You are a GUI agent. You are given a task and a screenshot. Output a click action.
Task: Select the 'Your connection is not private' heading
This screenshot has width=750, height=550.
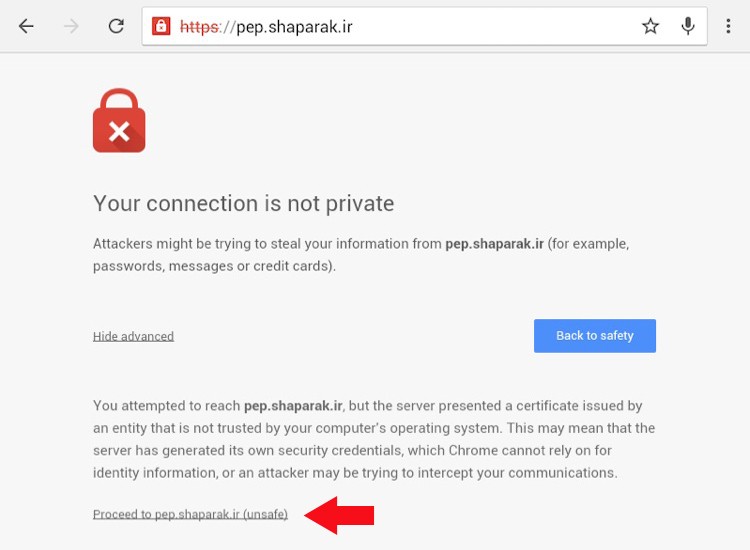[243, 203]
